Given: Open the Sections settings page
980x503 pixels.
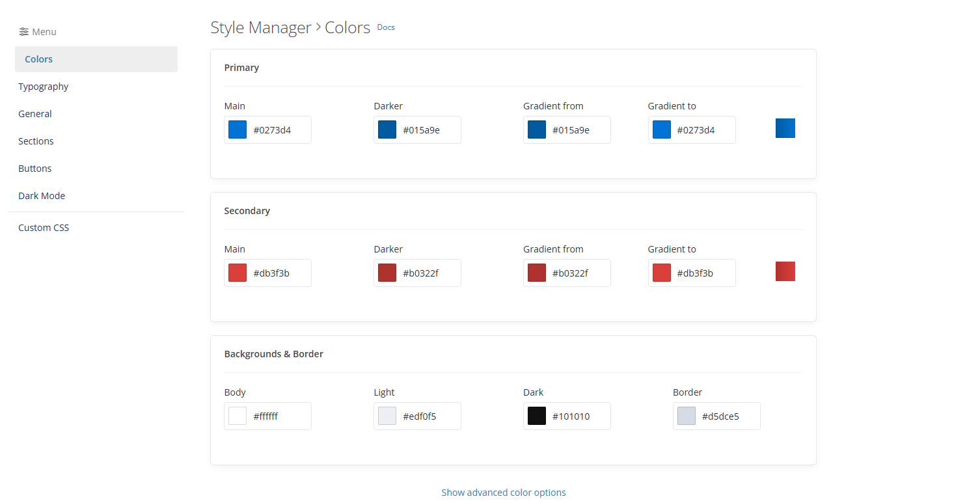Looking at the screenshot, I should [36, 141].
